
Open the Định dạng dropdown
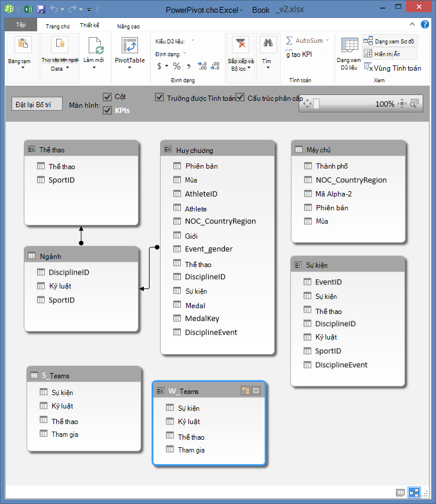[185, 53]
